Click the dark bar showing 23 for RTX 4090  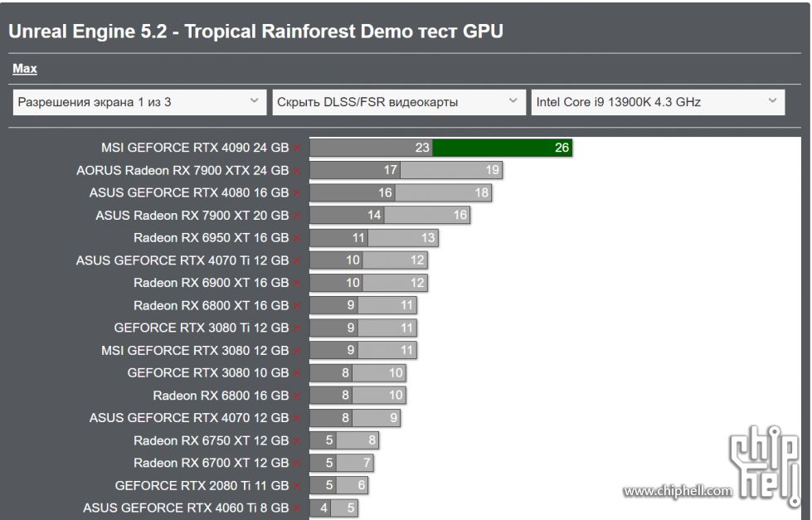pos(372,148)
